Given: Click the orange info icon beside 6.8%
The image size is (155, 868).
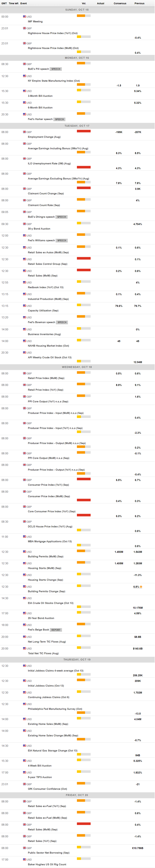Looking at the screenshot, I should (x=141, y=587).
